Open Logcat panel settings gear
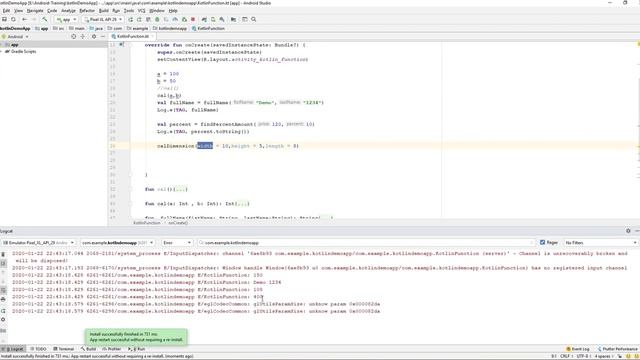 628,231
